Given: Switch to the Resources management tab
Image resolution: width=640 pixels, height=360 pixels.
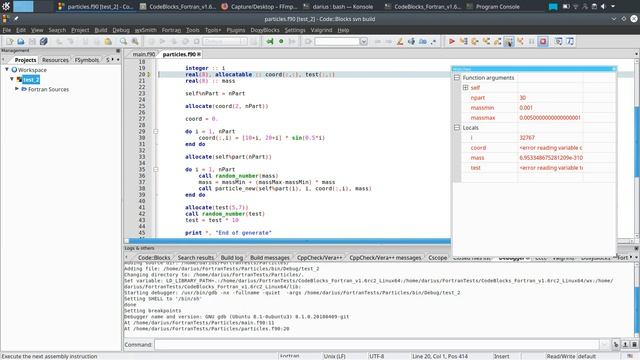Looking at the screenshot, I should pos(55,60).
